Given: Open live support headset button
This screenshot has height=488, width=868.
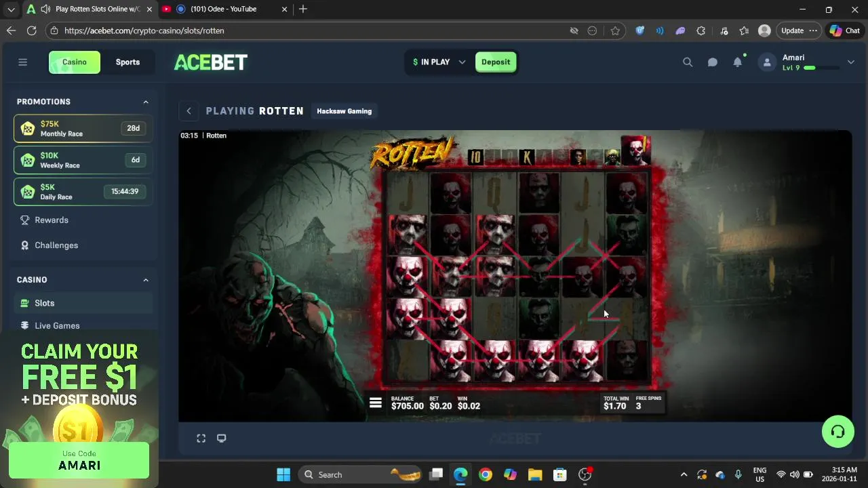Looking at the screenshot, I should pos(837,432).
